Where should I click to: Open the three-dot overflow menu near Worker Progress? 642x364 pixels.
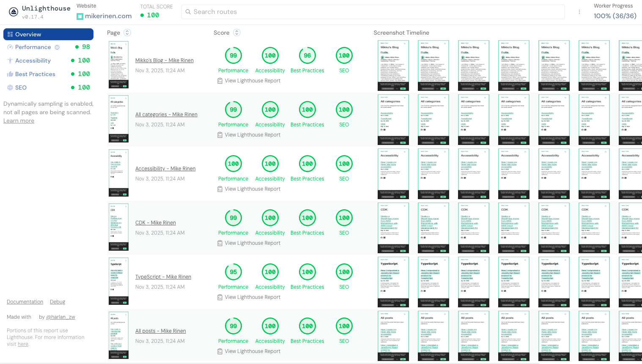579,11
